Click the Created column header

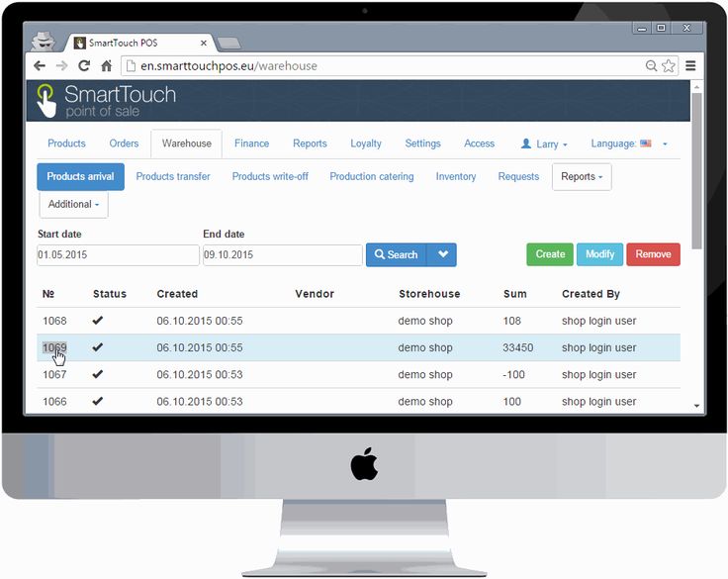point(177,294)
